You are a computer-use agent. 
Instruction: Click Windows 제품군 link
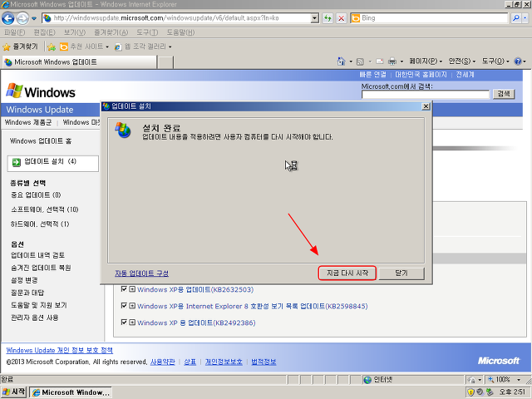[28, 122]
